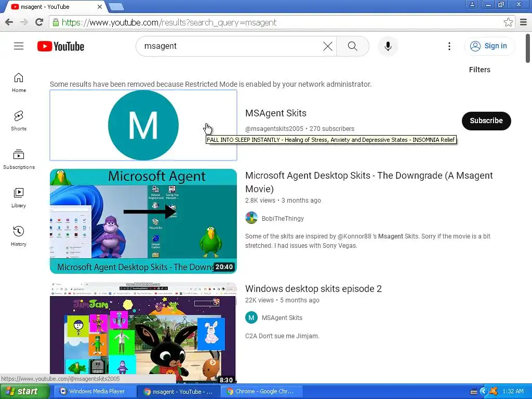This screenshot has height=399, width=532.
Task: Go to YouTube home via logo
Action: point(61,46)
